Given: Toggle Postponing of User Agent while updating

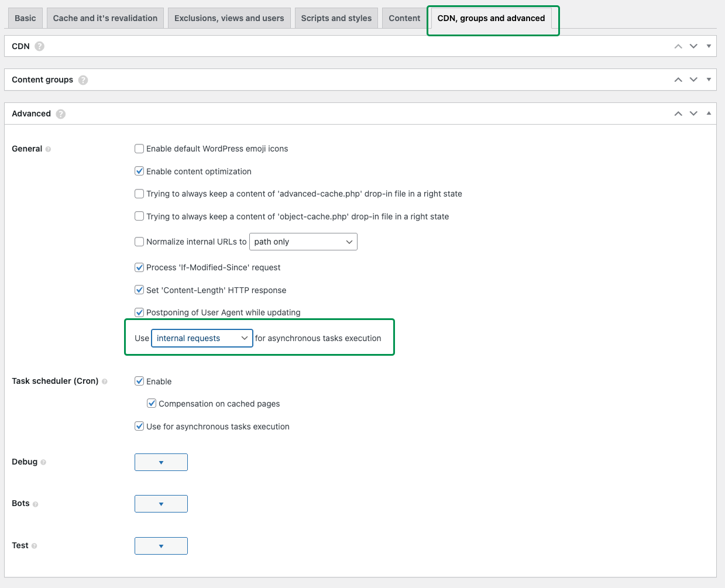Looking at the screenshot, I should 139,312.
